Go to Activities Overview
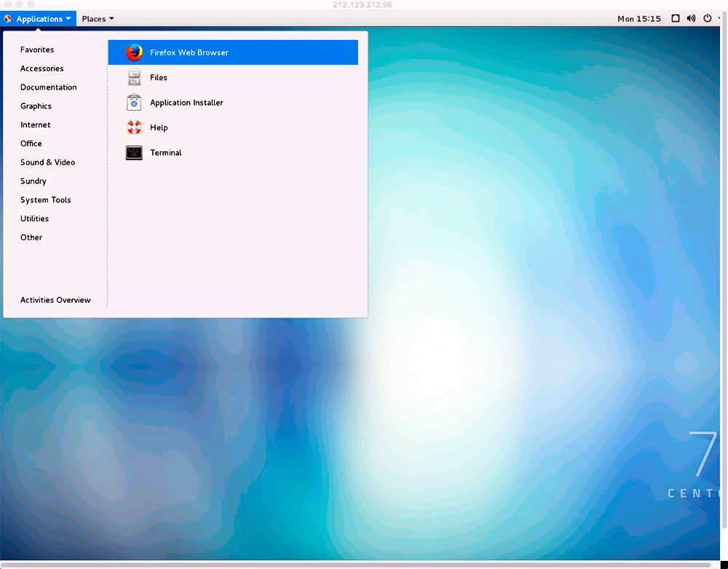 coord(55,300)
